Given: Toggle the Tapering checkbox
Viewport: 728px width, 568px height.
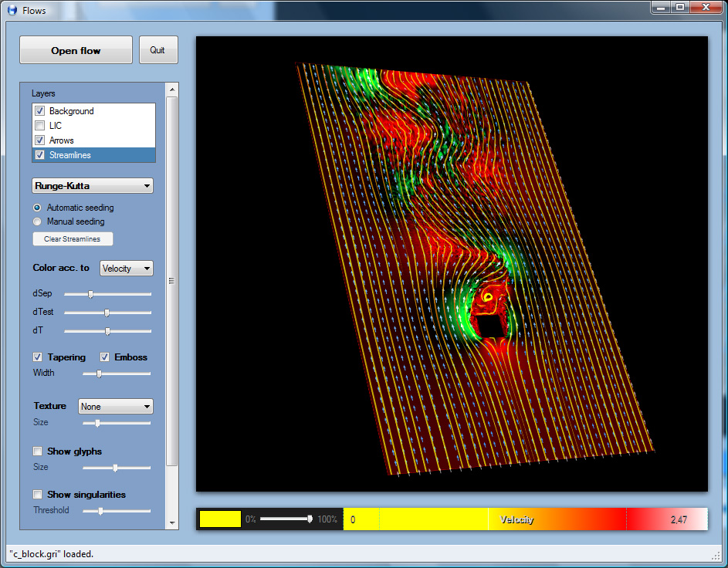Looking at the screenshot, I should (38, 357).
